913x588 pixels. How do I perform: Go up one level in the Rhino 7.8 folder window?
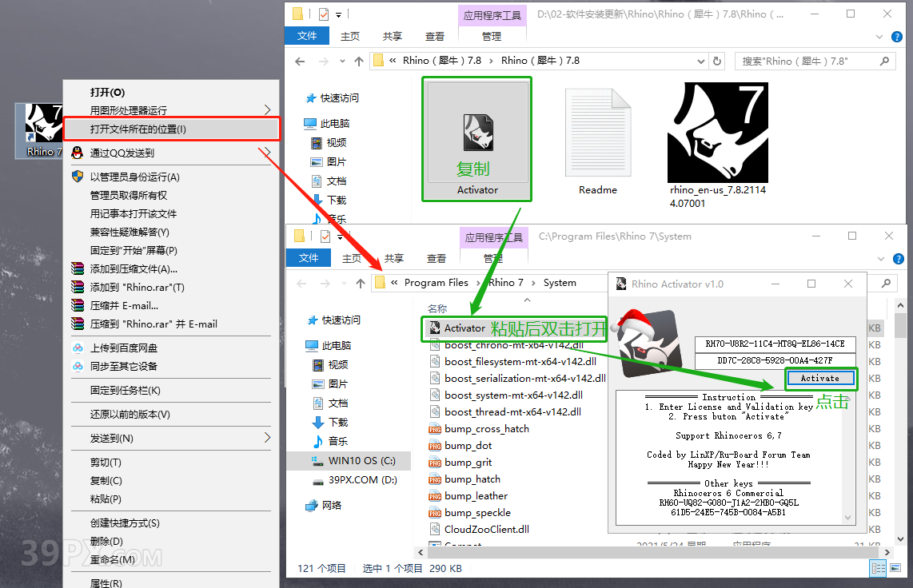click(x=359, y=61)
